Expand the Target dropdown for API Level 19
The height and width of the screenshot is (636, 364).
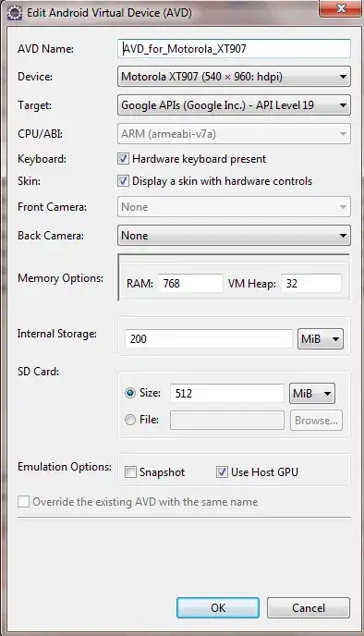234,105
